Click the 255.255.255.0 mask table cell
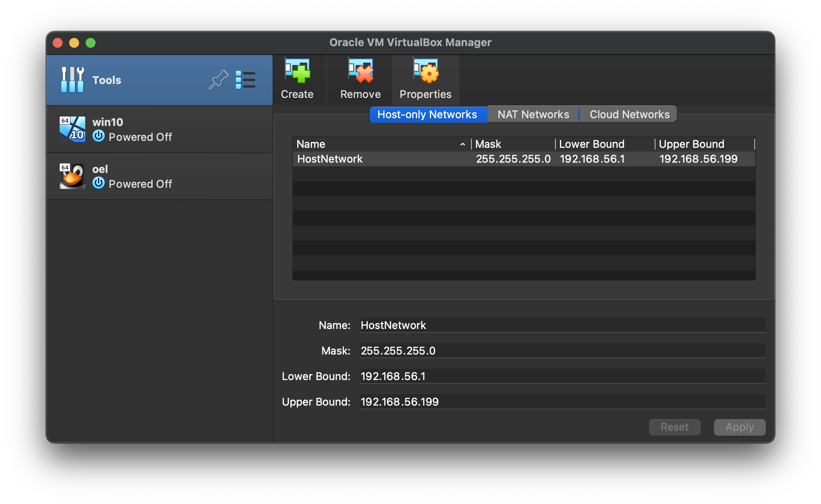Viewport: 821px width, 504px height. (513, 159)
